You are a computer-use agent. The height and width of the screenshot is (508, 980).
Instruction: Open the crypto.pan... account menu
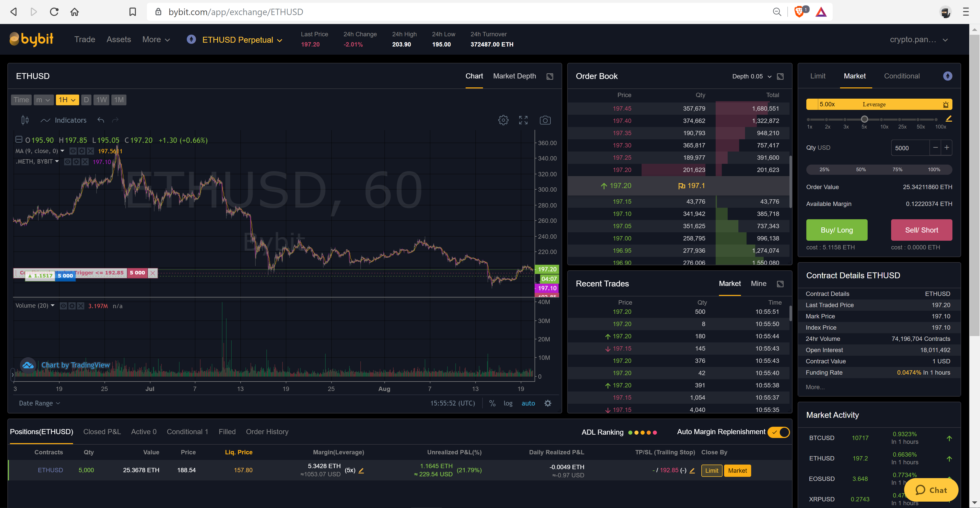pos(918,40)
